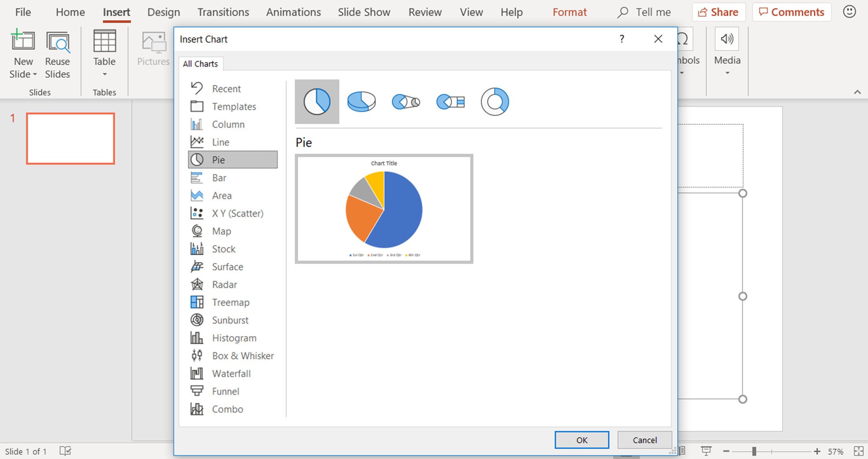Expand the Combo chart category
This screenshot has width=868, height=459.
[x=227, y=409]
